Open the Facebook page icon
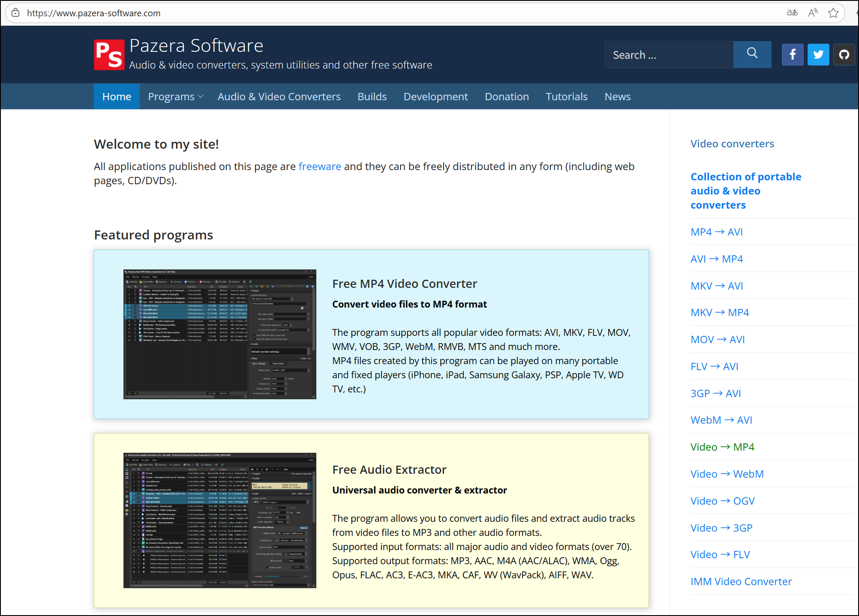Image resolution: width=859 pixels, height=616 pixels. click(x=792, y=55)
